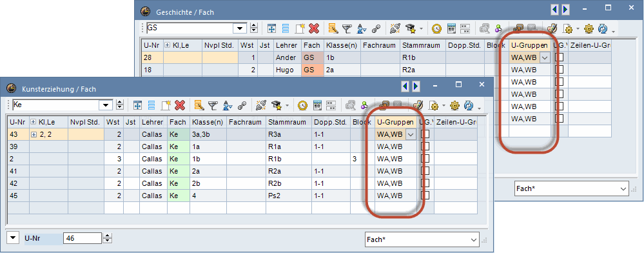Open the field dialog grid icon in Kunsterziehung toolbar
The image size is (644, 253).
click(138, 105)
